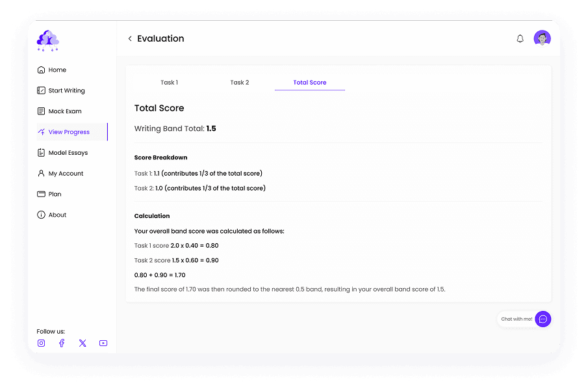Viewport: 588px width, 389px height.
Task: Open the notification bell
Action: tap(520, 38)
